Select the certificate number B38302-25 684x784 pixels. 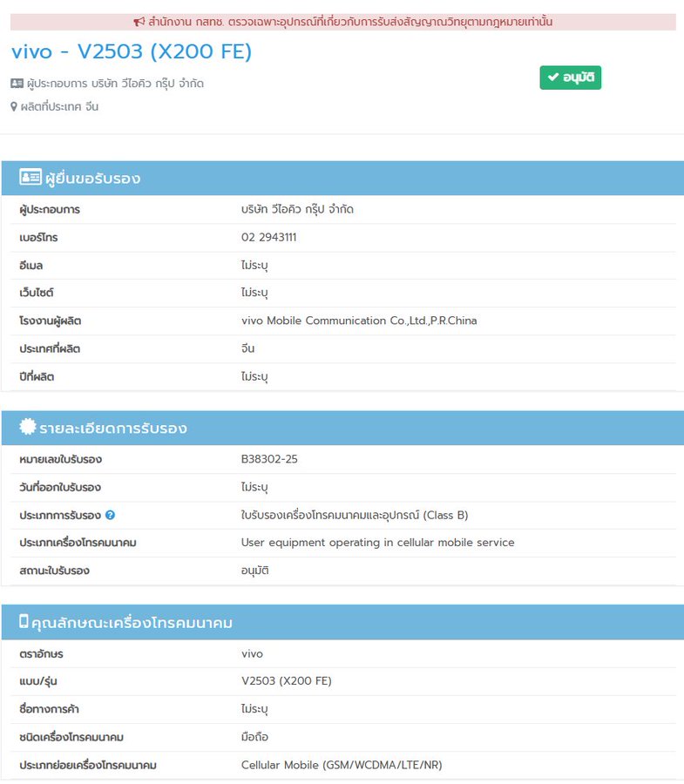coord(269,459)
